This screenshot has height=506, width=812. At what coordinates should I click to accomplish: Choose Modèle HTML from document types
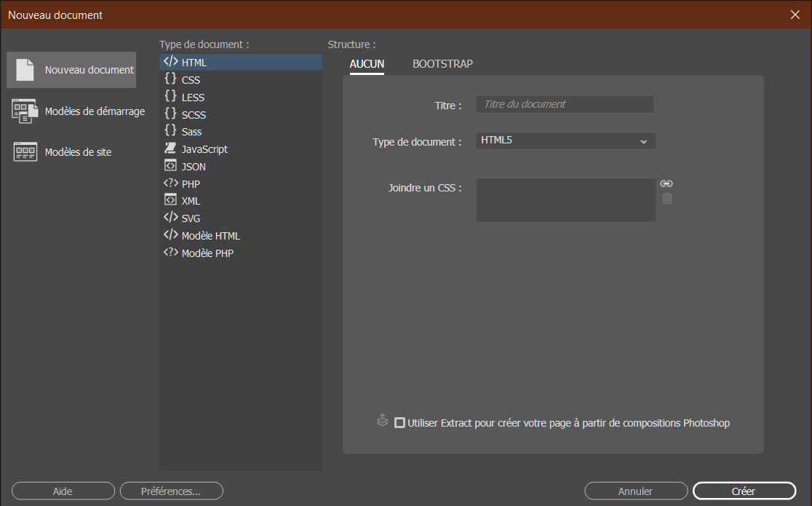click(x=210, y=236)
